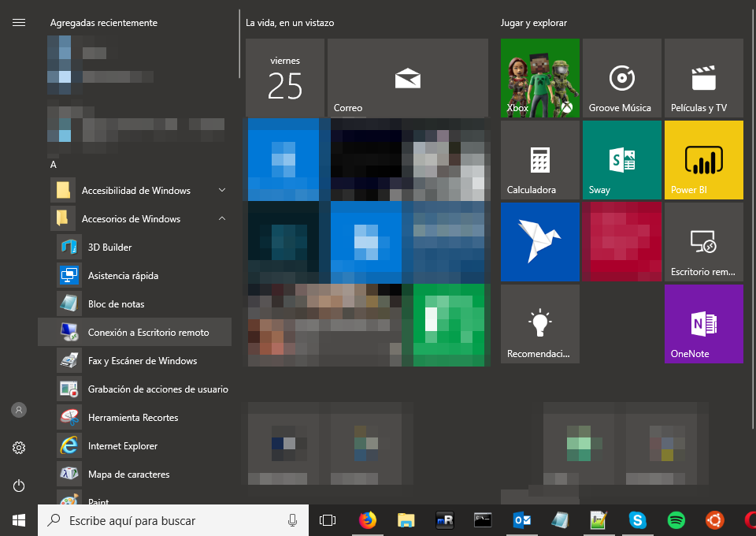Click the Accesibilidad de Windows folder
756x536 pixels.
pyautogui.click(x=135, y=190)
